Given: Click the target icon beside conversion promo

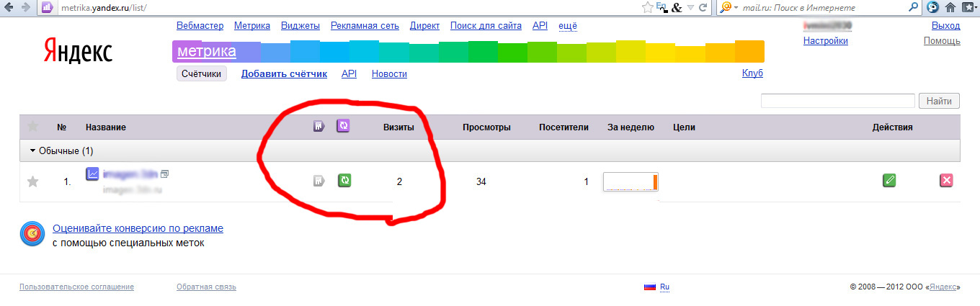Looking at the screenshot, I should point(32,235).
